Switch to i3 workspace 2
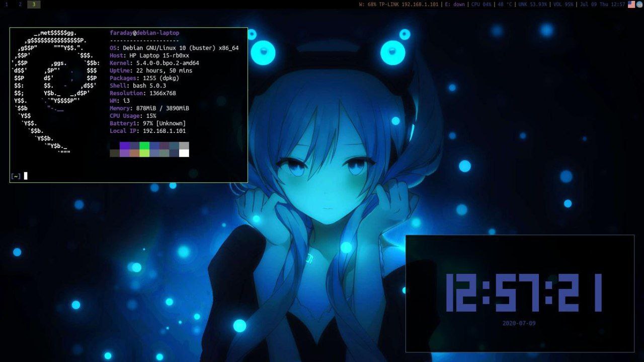This screenshot has width=644, height=362. click(x=20, y=4)
